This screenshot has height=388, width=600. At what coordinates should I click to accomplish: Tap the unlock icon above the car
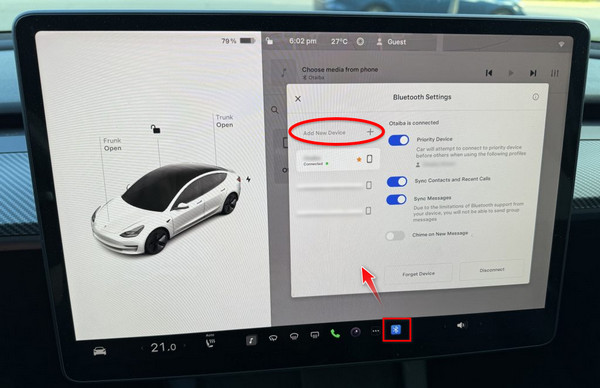(x=155, y=129)
